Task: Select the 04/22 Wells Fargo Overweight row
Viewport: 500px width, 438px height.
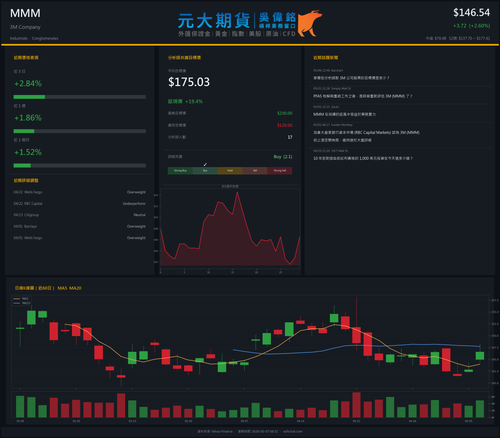Action: click(x=80, y=192)
